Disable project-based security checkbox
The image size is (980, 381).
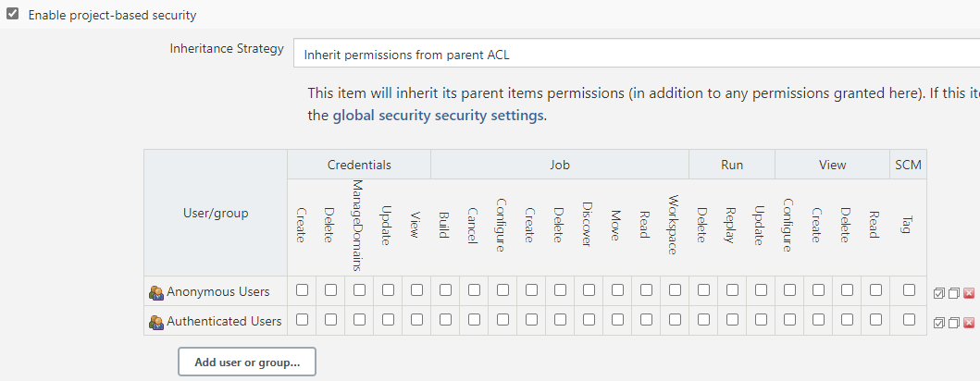pyautogui.click(x=13, y=15)
